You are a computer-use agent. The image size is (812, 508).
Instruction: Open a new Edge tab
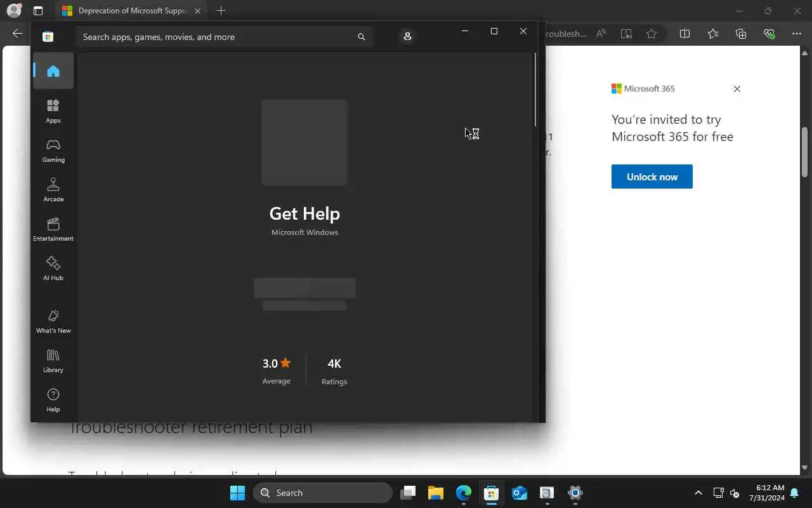pyautogui.click(x=221, y=11)
